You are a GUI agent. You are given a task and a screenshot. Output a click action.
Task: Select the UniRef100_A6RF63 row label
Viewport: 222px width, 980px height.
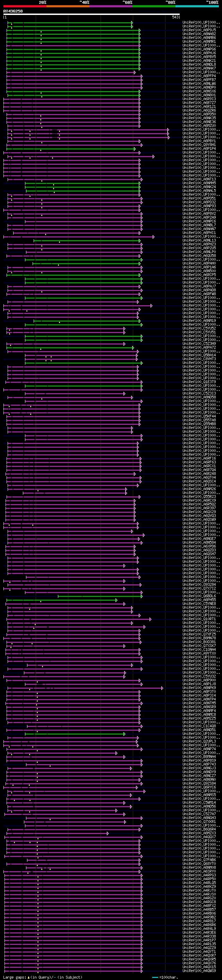(x=199, y=462)
